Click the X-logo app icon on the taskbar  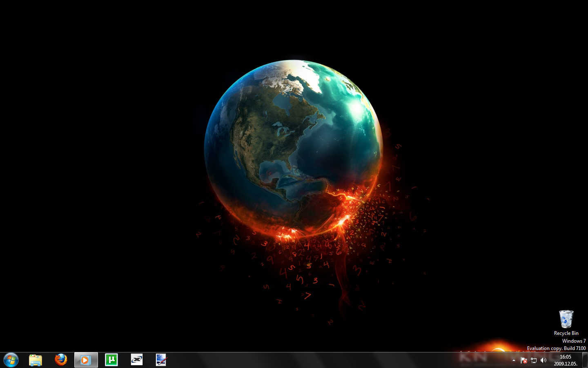[x=136, y=360]
